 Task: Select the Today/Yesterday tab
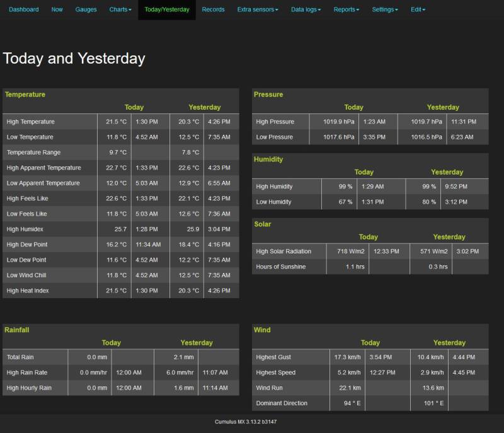point(165,9)
